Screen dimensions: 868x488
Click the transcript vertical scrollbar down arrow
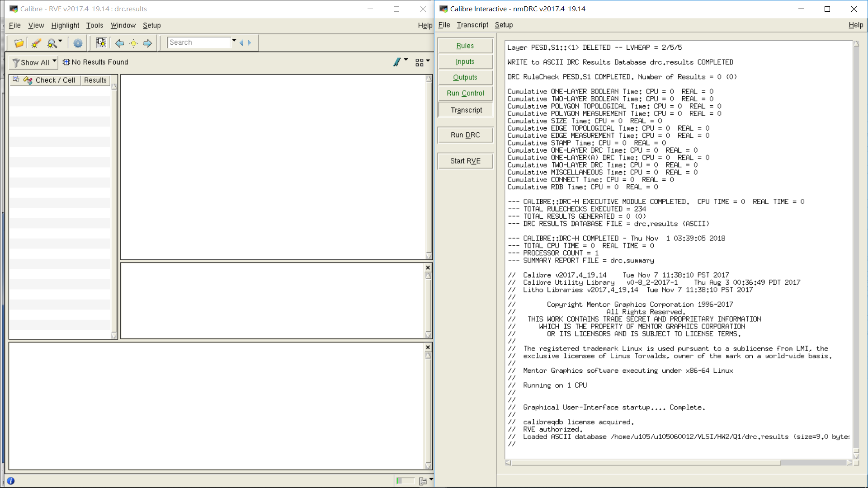click(856, 455)
